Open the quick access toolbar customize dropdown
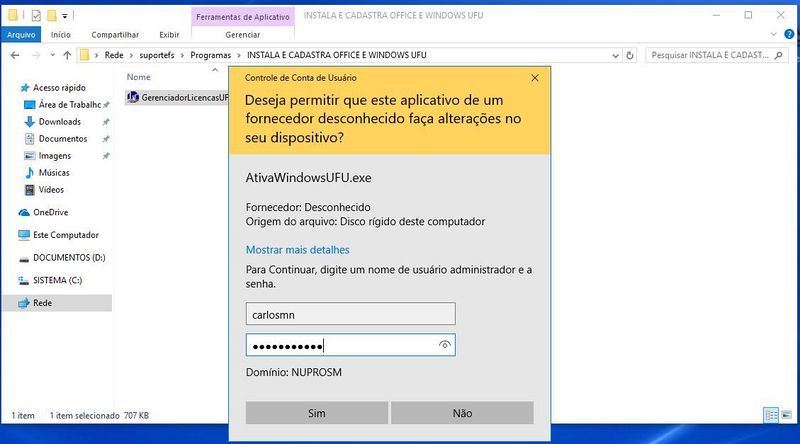 click(65, 16)
